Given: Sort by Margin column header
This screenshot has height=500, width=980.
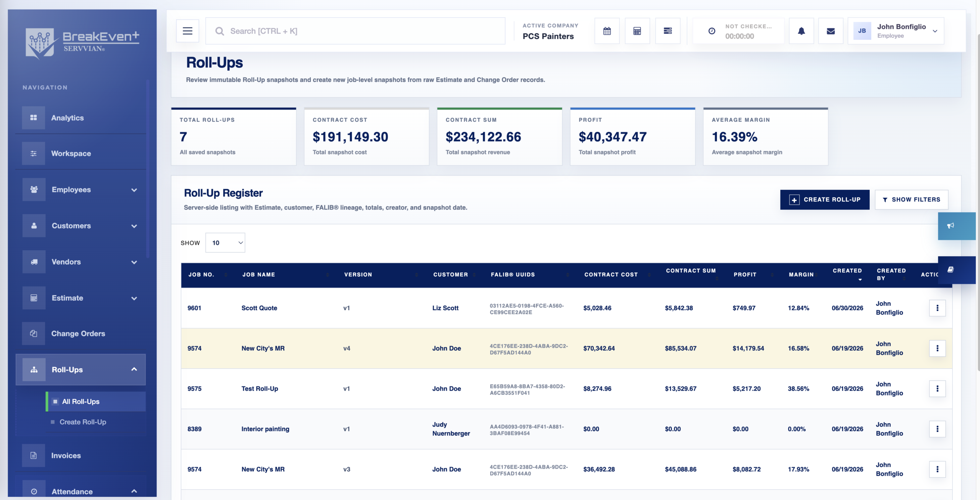Looking at the screenshot, I should 803,275.
